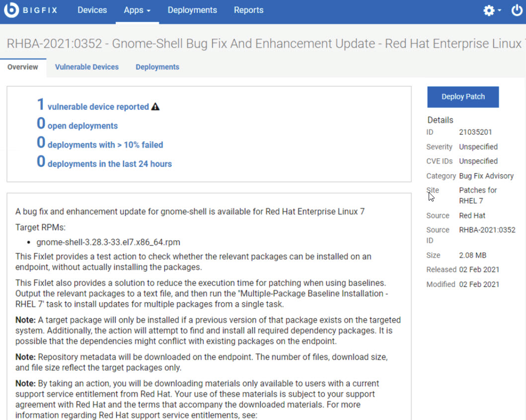Image resolution: width=526 pixels, height=420 pixels.
Task: Select the Modified date 02 Feb 2021
Action: click(x=479, y=284)
